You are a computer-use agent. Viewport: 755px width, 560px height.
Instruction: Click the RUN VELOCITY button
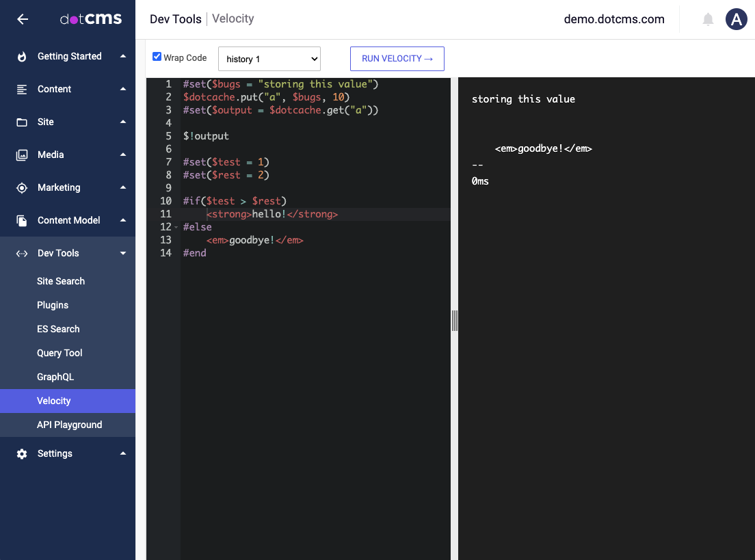397,59
